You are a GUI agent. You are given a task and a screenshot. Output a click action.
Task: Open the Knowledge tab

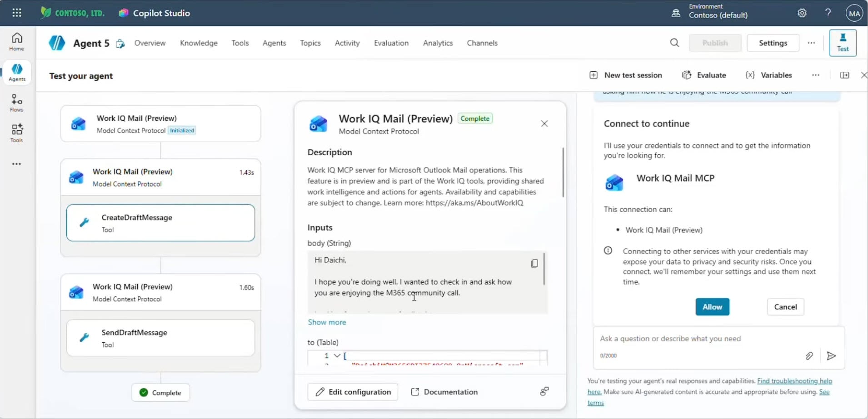(199, 43)
